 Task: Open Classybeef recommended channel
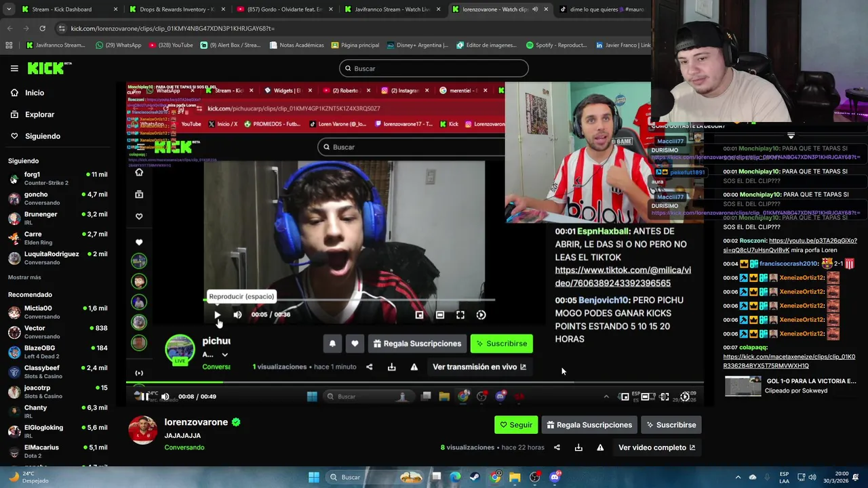pos(58,372)
